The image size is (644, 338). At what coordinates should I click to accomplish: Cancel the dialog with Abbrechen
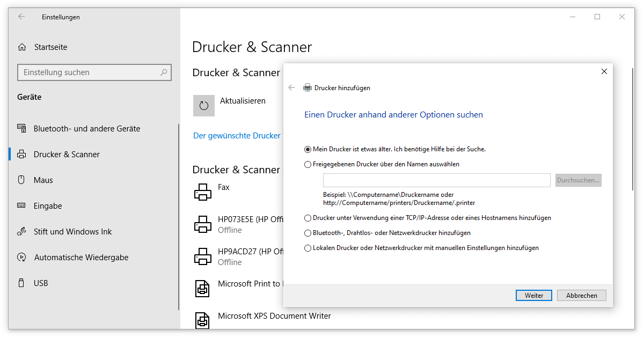coord(581,295)
